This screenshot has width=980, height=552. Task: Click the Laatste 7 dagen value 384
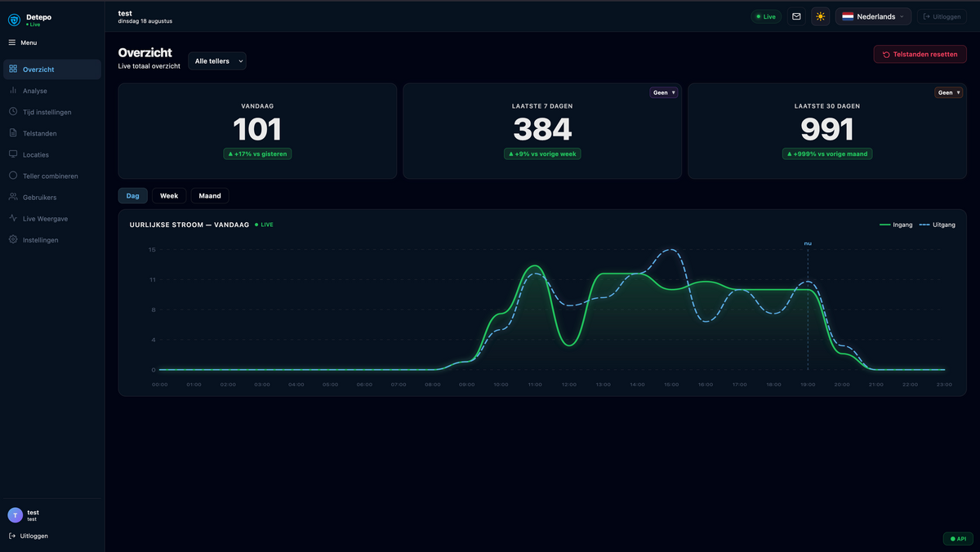point(542,130)
